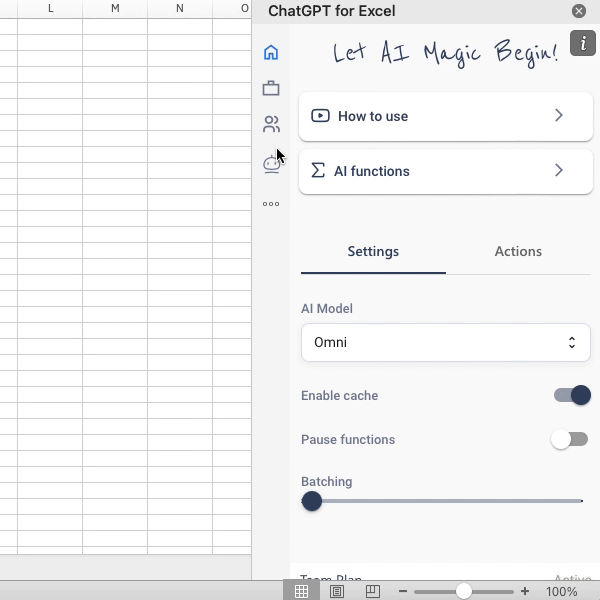Toggle the Enable cache switch
Screen dimensions: 600x600
click(x=572, y=395)
